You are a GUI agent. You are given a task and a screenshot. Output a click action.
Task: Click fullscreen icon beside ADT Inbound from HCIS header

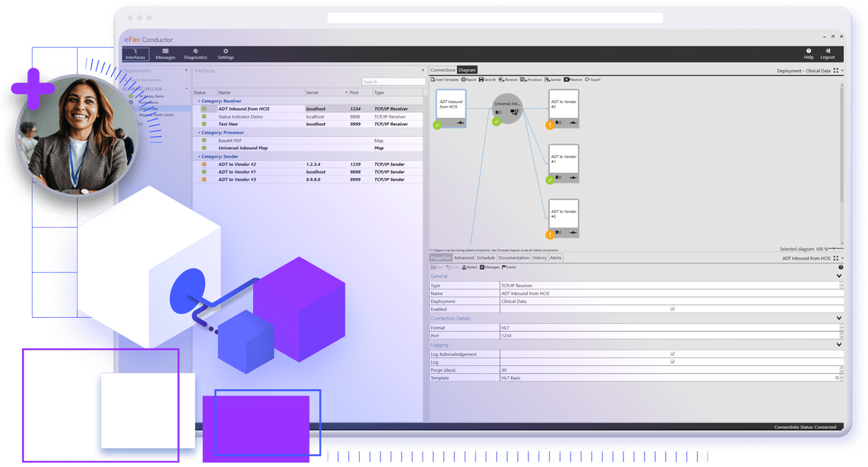(x=836, y=258)
